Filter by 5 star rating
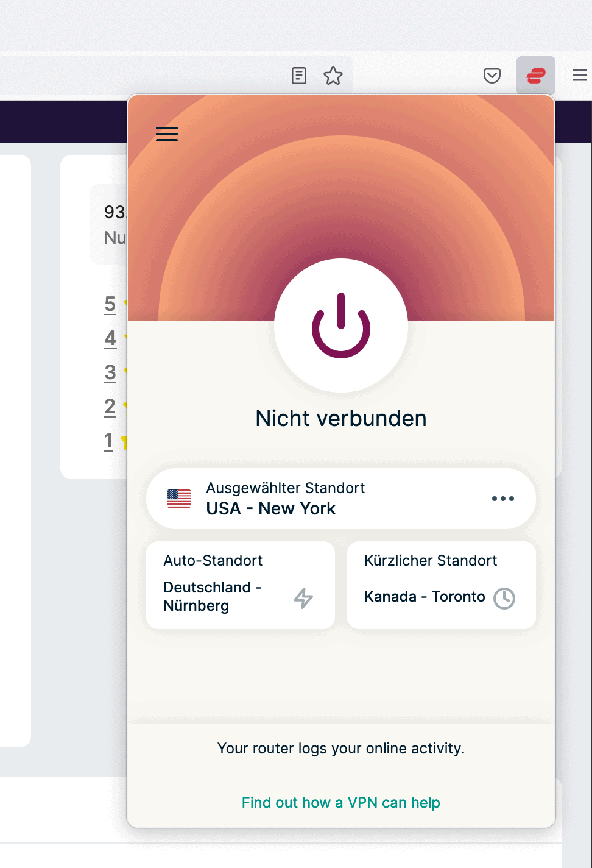 [x=110, y=304]
